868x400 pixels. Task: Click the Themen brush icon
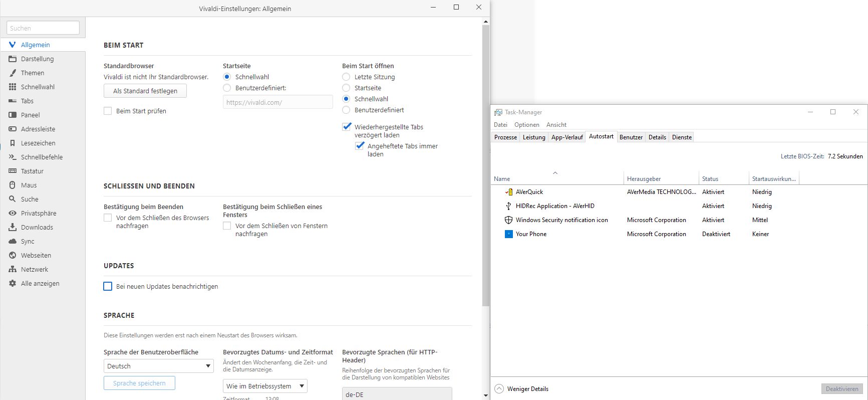pyautogui.click(x=13, y=73)
